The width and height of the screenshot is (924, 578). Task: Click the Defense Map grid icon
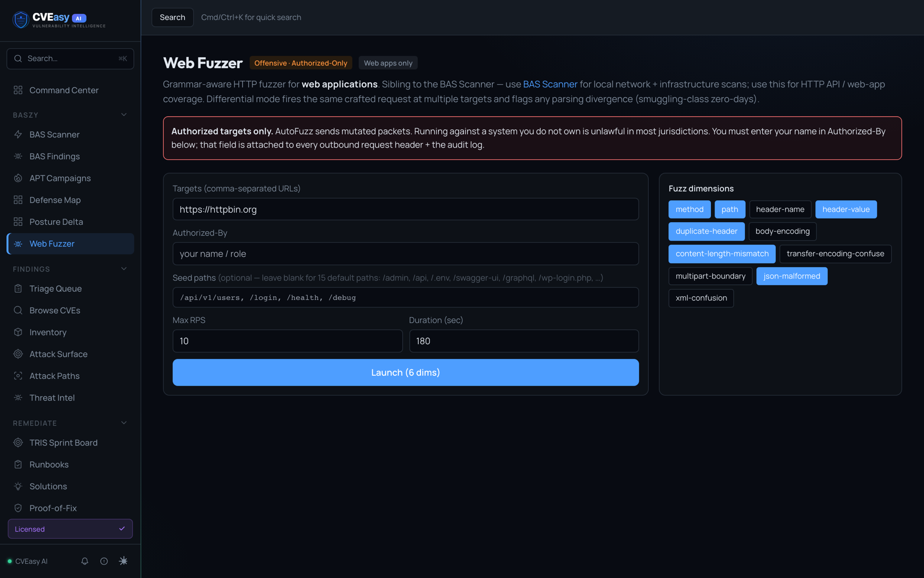(x=18, y=200)
